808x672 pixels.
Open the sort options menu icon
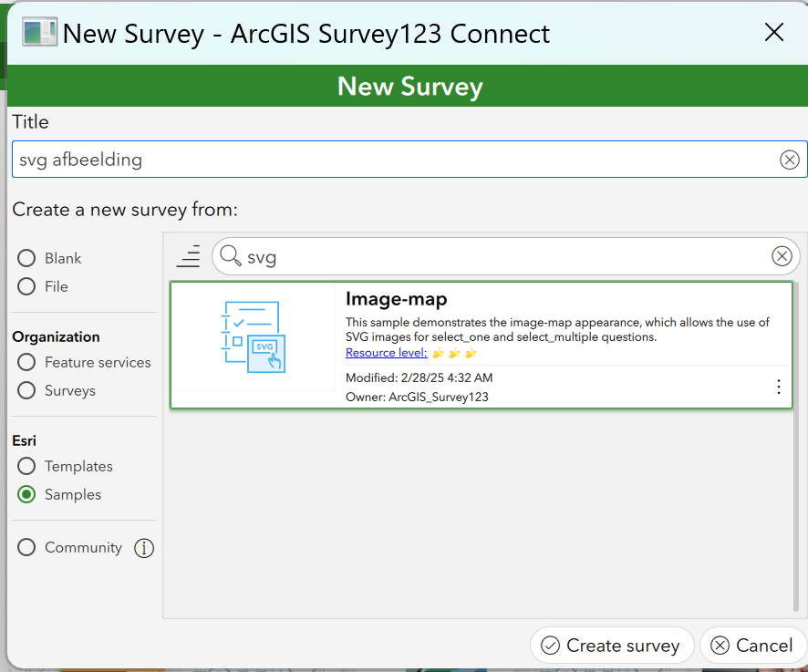pyautogui.click(x=188, y=256)
